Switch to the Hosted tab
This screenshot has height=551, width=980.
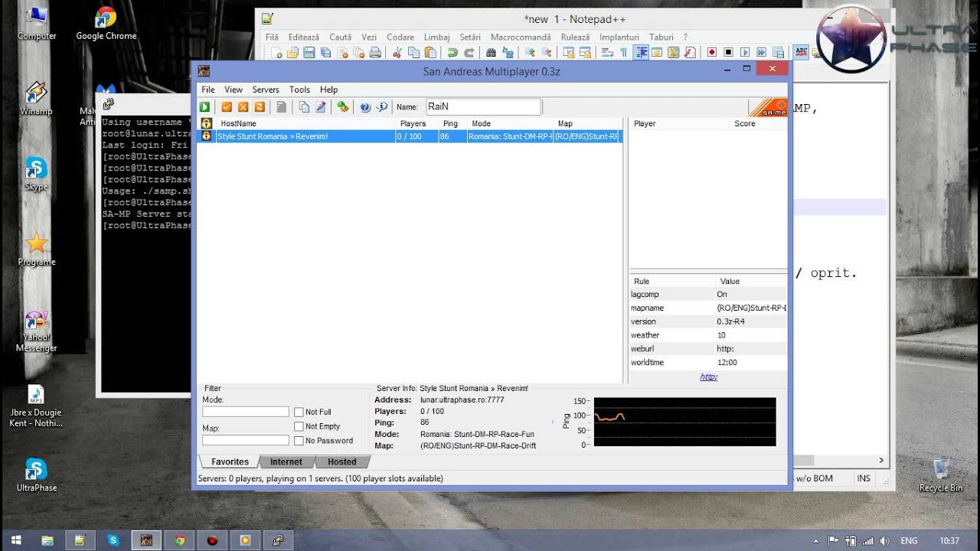(341, 461)
